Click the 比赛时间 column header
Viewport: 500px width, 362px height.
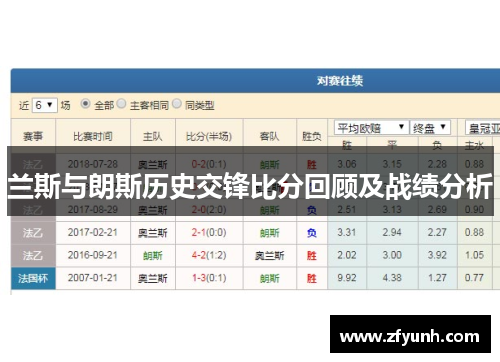(93, 136)
